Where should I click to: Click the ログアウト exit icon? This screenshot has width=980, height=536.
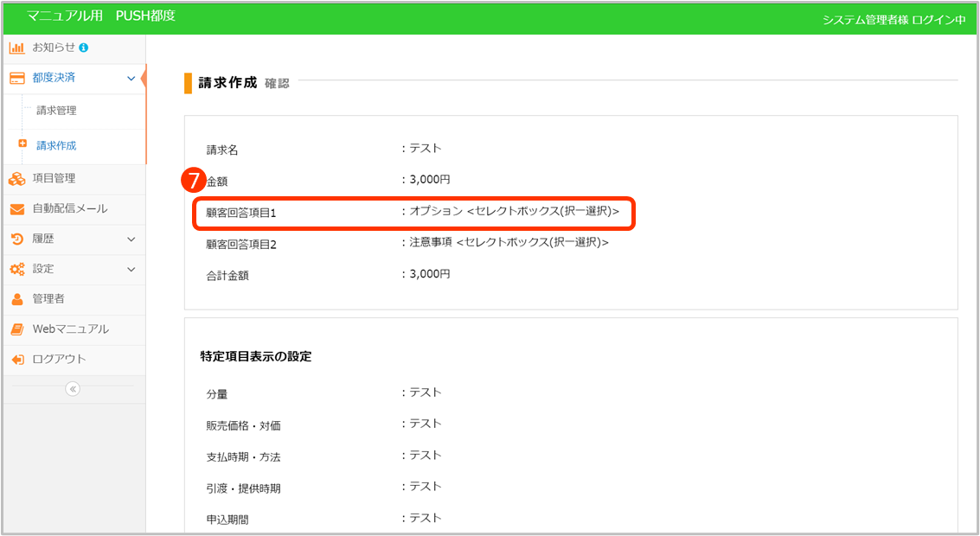pyautogui.click(x=16, y=360)
